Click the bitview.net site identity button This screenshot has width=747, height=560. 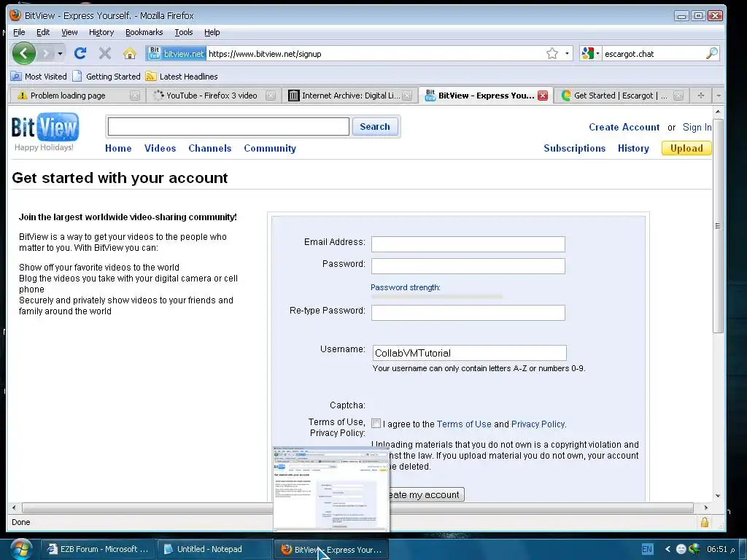pos(176,53)
